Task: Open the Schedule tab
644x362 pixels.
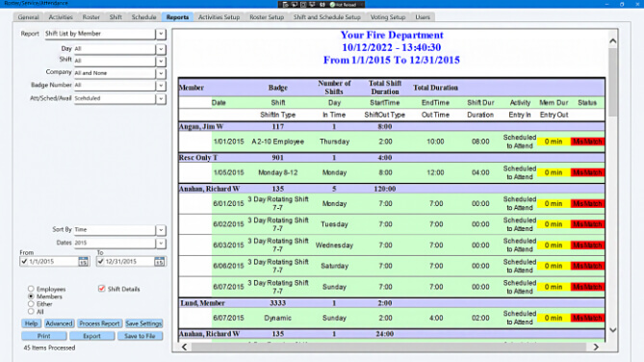Action: [x=143, y=17]
